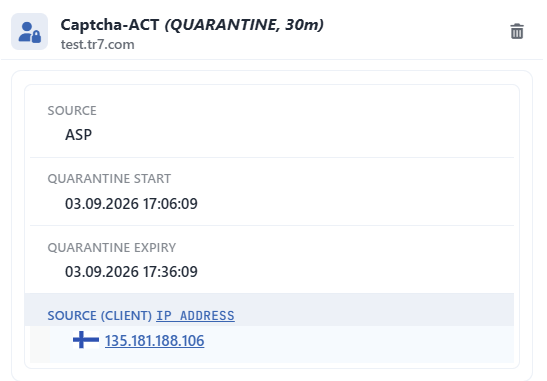Open the 135.181.188.106 IP link
This screenshot has width=547, height=381.
(155, 341)
